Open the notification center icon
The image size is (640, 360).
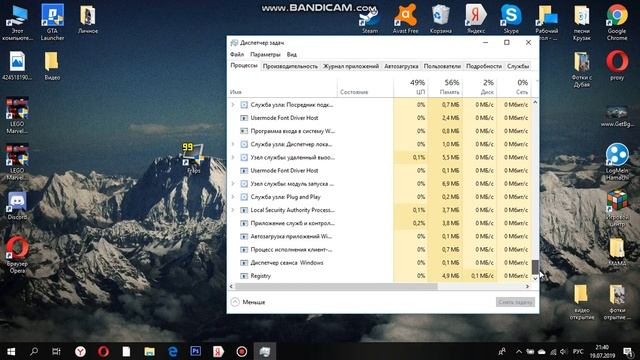click(x=628, y=351)
